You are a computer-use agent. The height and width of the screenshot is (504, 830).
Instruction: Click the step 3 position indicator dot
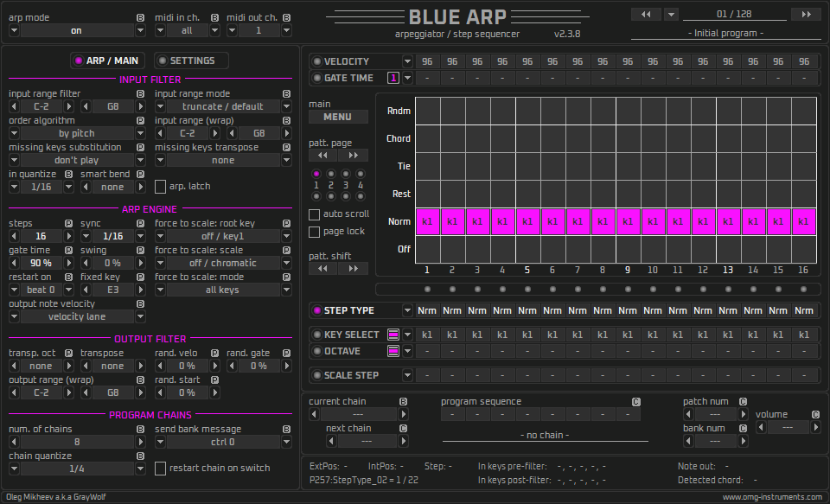pos(477,289)
